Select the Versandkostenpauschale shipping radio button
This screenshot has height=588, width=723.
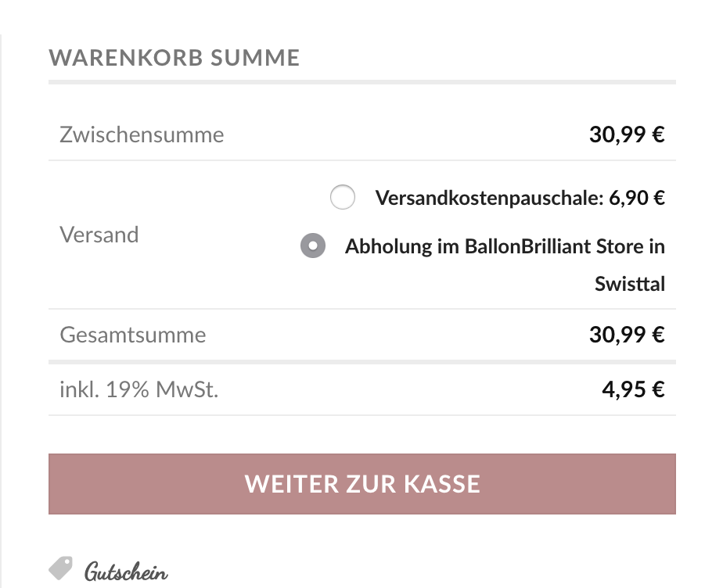point(343,198)
